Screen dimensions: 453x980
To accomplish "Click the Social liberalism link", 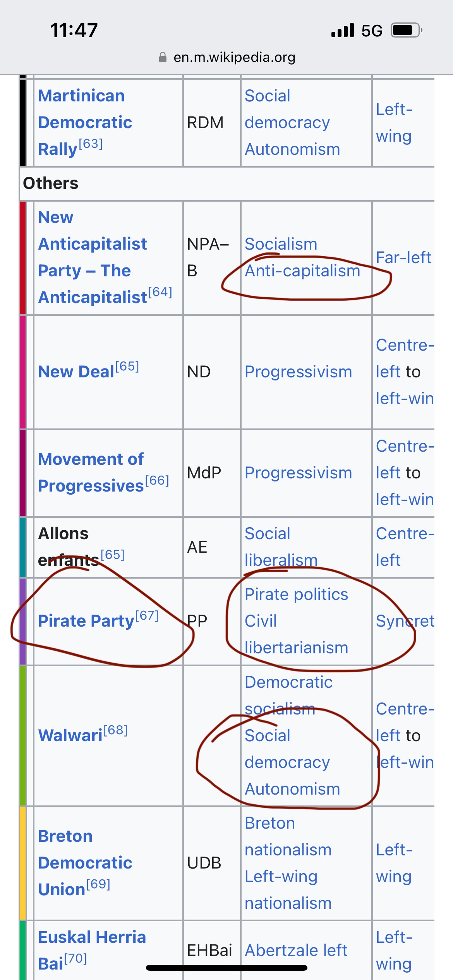I will [x=281, y=547].
